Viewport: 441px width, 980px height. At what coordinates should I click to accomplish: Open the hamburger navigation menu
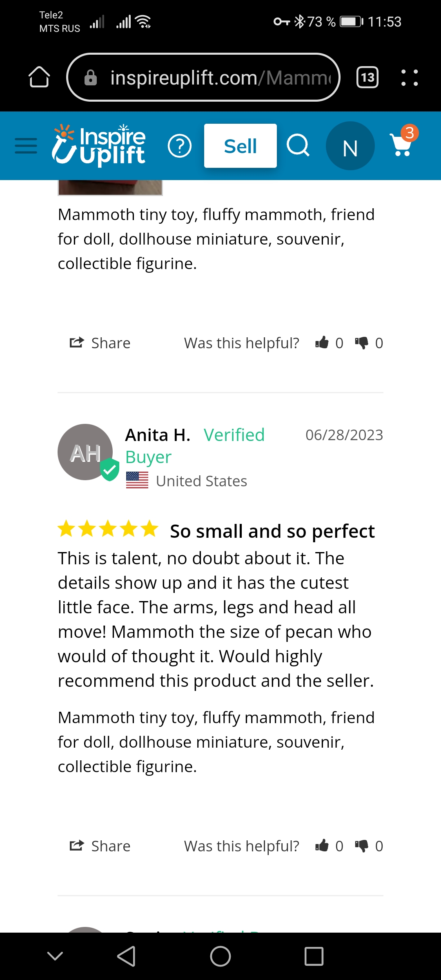pyautogui.click(x=26, y=146)
